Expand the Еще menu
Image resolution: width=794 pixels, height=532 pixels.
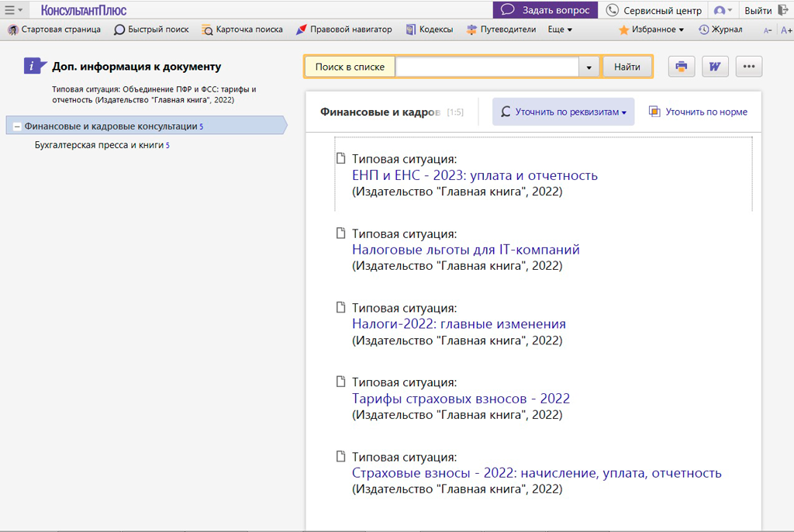560,29
